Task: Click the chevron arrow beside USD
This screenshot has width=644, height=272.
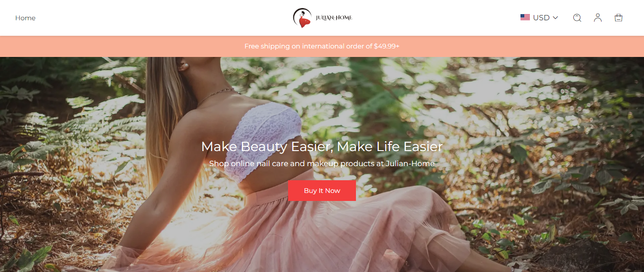Action: [555, 18]
